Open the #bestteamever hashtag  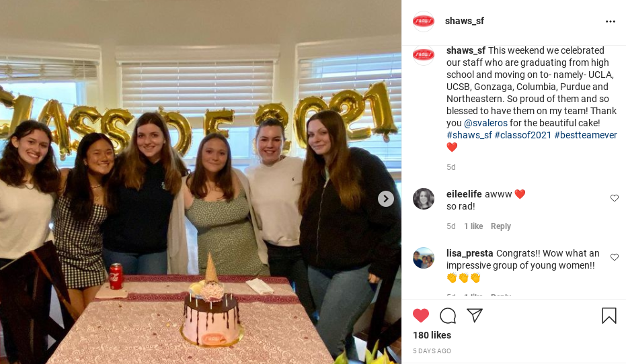[x=586, y=135]
